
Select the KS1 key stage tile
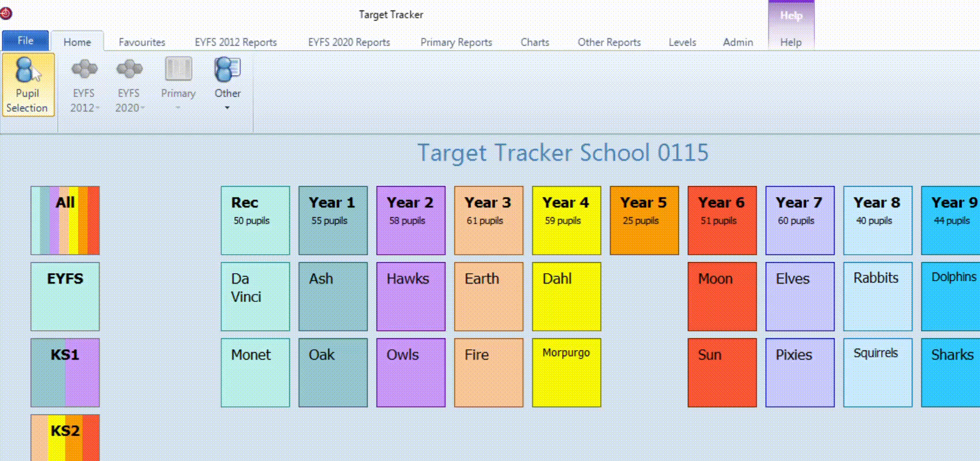coord(65,372)
